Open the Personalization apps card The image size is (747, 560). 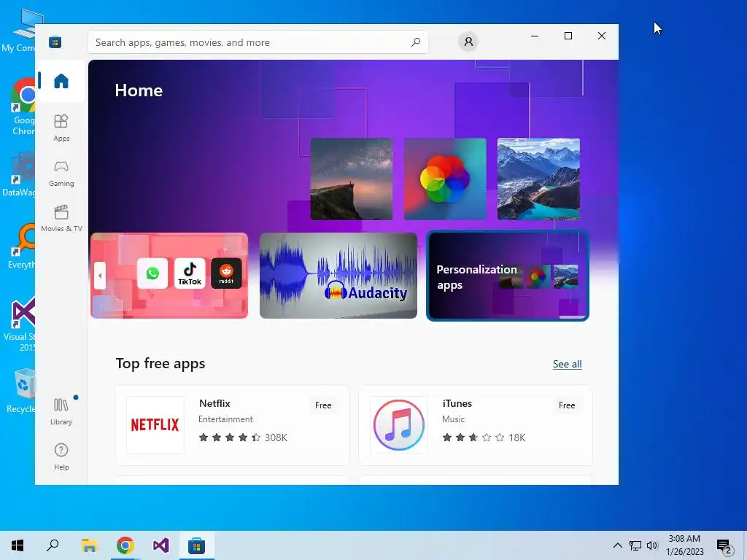(508, 276)
